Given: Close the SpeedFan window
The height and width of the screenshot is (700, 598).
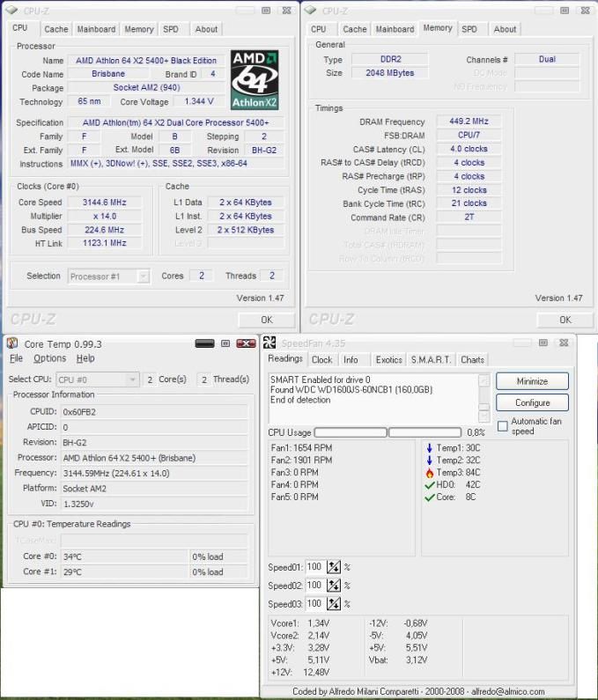Looking at the screenshot, I should pos(564,343).
